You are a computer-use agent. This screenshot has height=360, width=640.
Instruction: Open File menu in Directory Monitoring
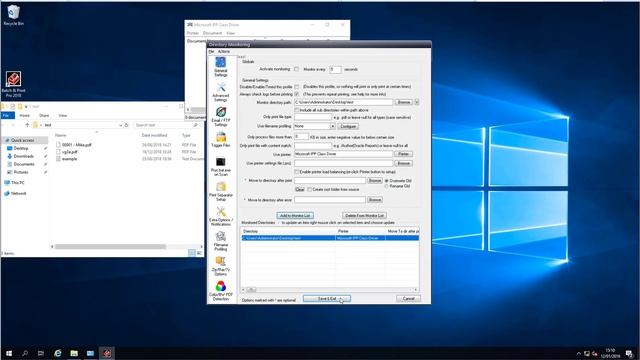[211, 51]
